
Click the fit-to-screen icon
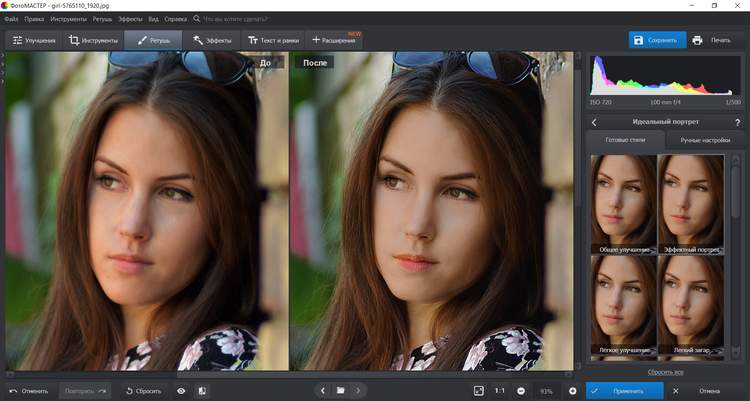(x=479, y=390)
